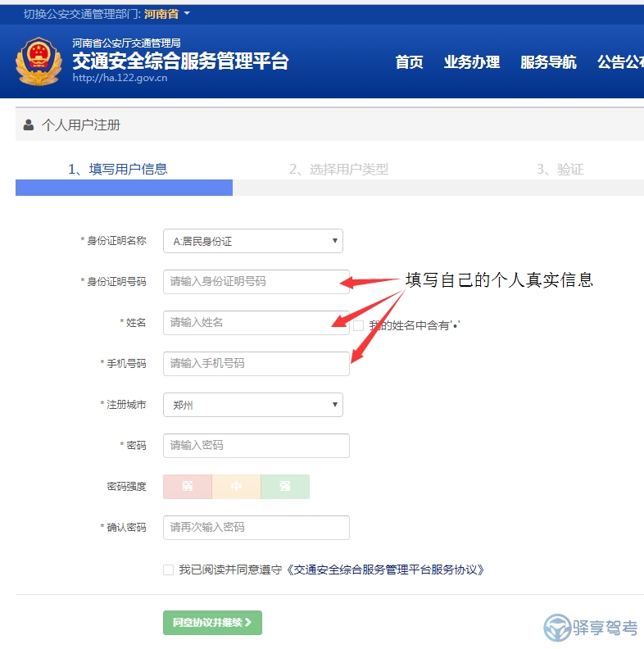Screen dimensions: 644x649
Task: Click the 强 password strength indicator
Action: [x=285, y=487]
